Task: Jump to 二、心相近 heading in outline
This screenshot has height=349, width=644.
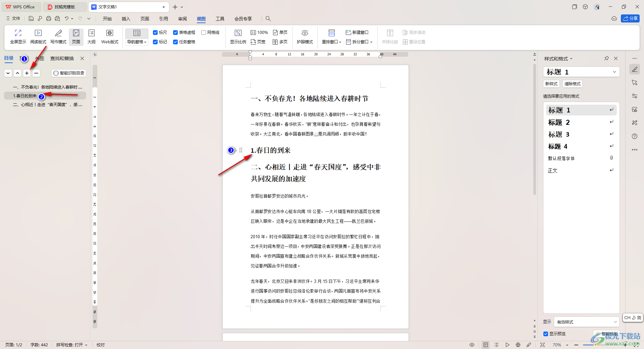Action: tap(45, 105)
